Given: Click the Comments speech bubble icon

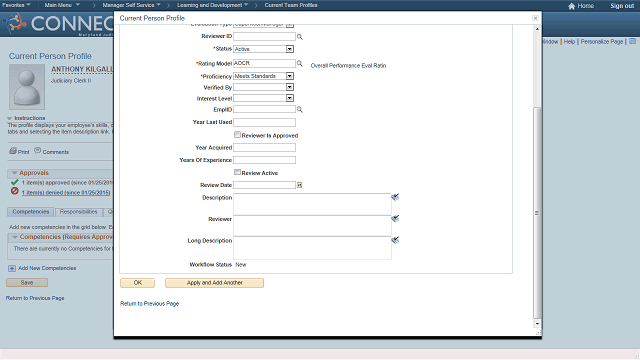Looking at the screenshot, I should [x=38, y=151].
